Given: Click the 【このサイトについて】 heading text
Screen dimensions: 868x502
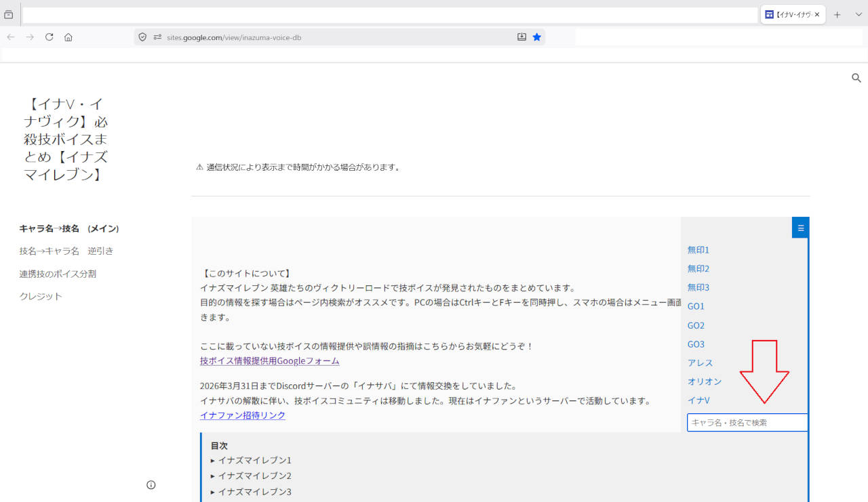Looking at the screenshot, I should pos(245,274).
